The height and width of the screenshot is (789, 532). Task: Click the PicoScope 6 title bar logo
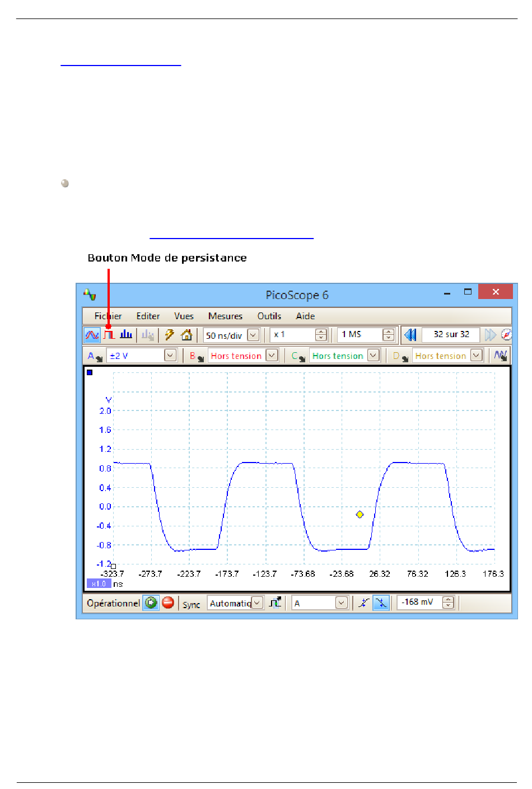coord(90,294)
